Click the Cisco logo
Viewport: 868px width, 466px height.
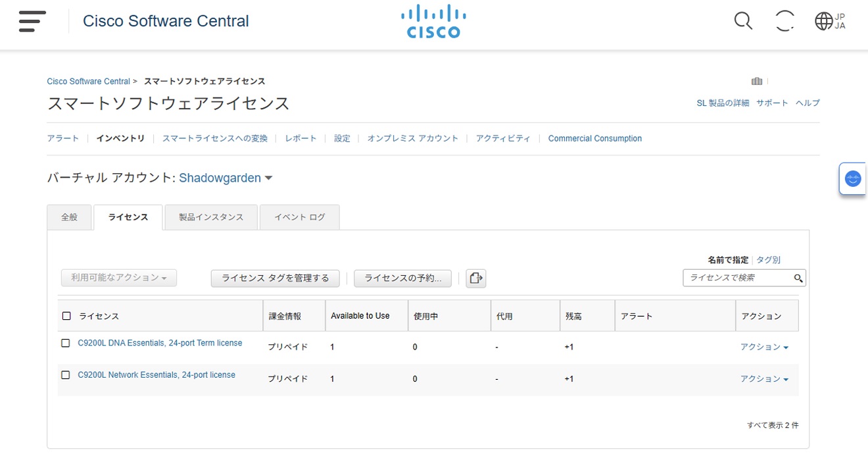click(x=433, y=22)
